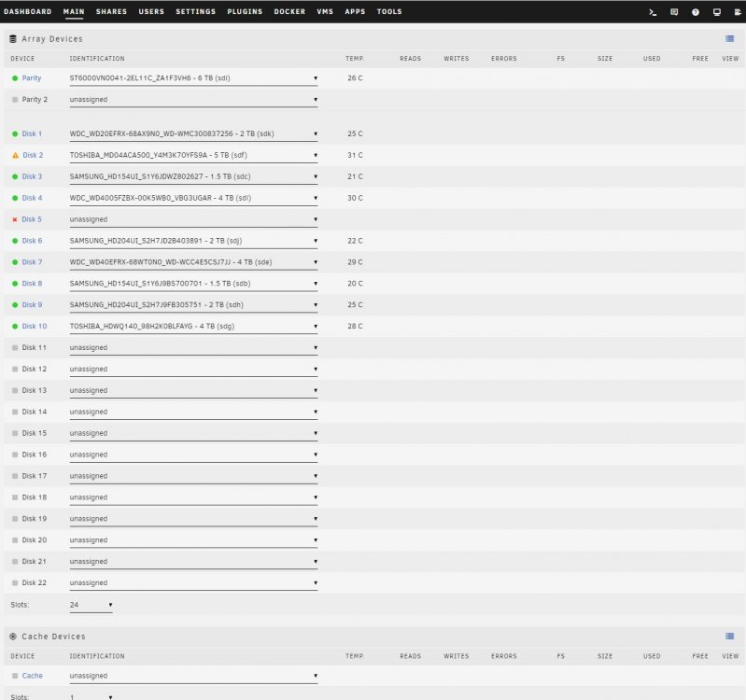
Task: Open the Disk 3 link
Action: pyautogui.click(x=32, y=176)
